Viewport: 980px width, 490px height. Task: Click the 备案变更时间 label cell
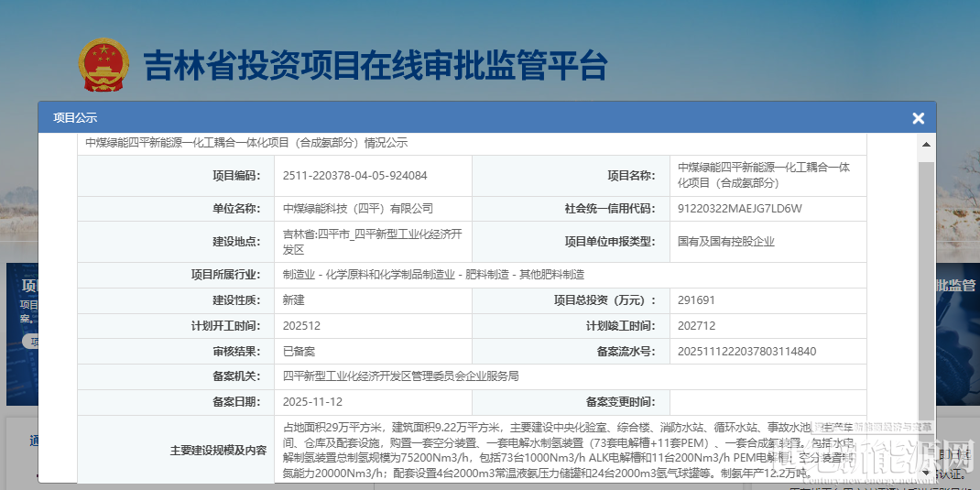571,402
